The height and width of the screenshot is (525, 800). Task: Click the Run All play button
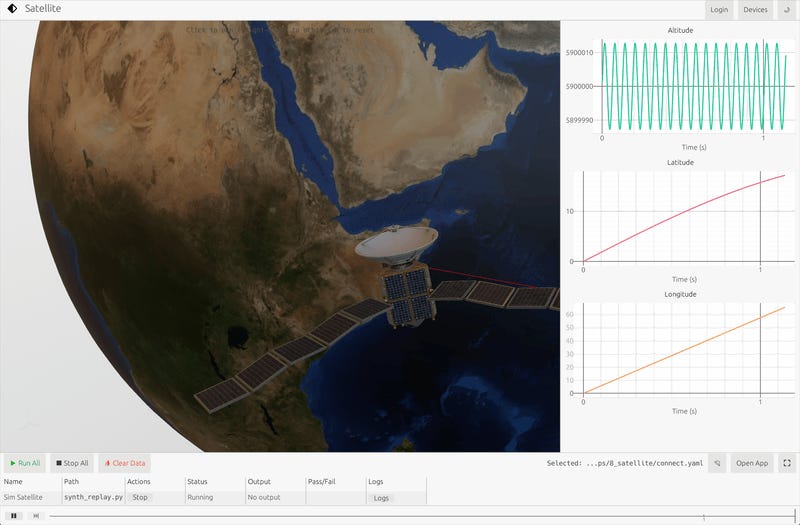pos(25,463)
